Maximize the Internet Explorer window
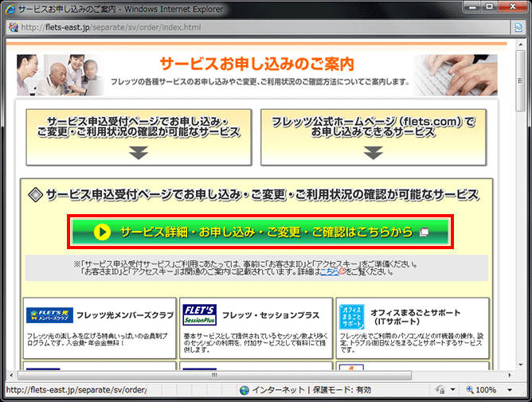 click(489, 6)
